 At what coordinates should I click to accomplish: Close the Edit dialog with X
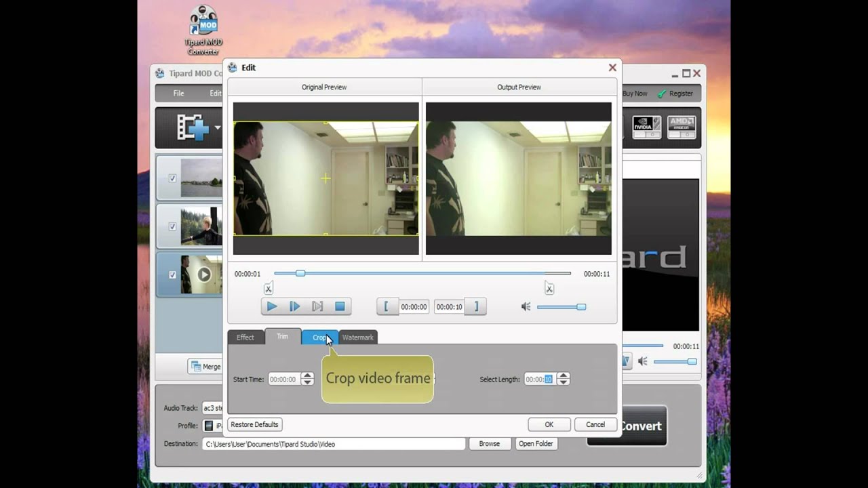612,68
